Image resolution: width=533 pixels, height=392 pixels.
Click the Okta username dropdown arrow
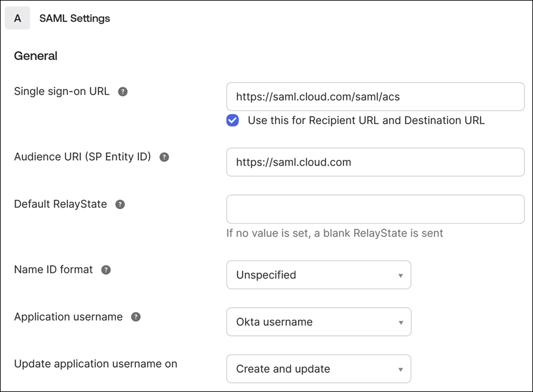(400, 323)
